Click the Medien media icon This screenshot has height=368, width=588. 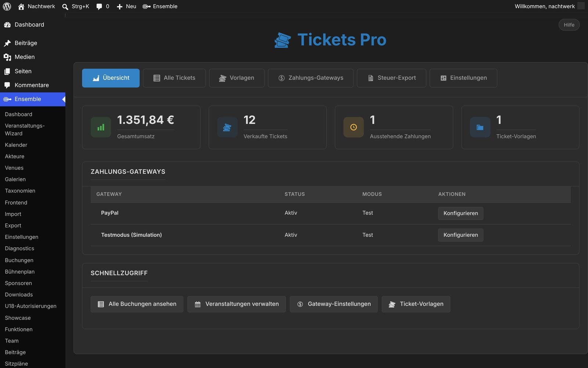7,57
